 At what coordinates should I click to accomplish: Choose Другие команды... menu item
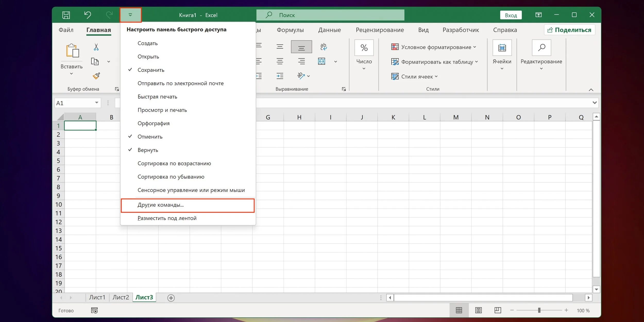coord(160,205)
